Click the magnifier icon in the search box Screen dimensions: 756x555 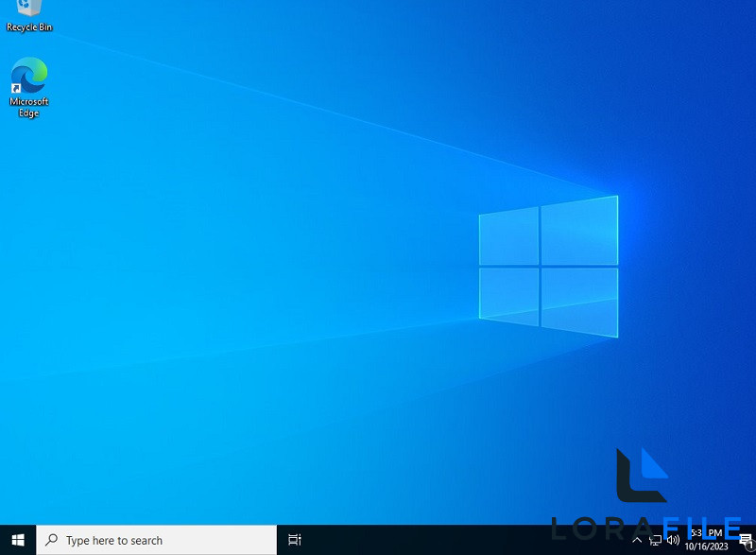click(52, 540)
